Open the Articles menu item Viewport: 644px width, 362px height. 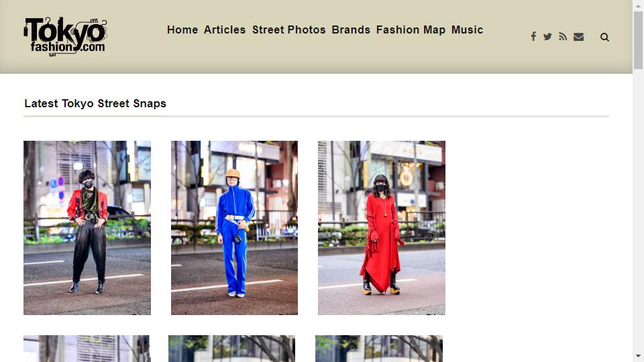point(225,29)
